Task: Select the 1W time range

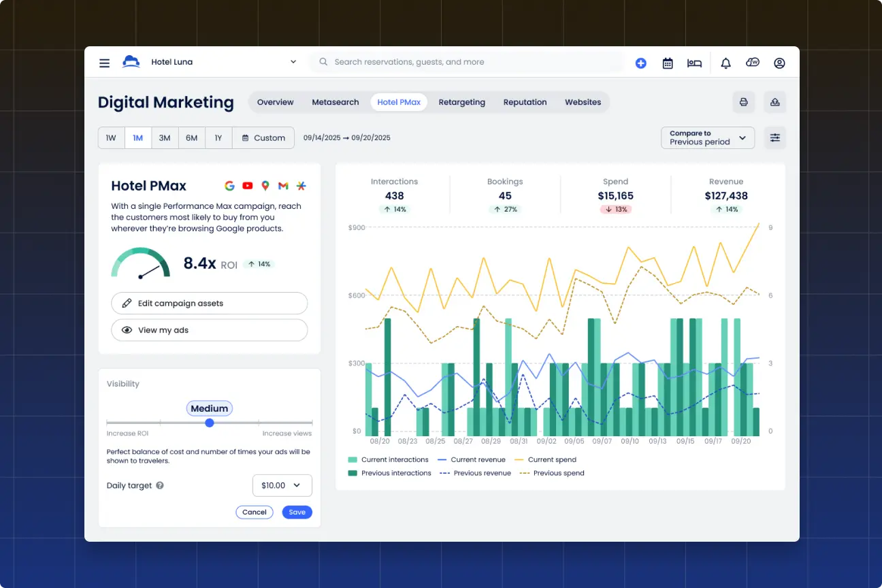Action: coord(111,138)
